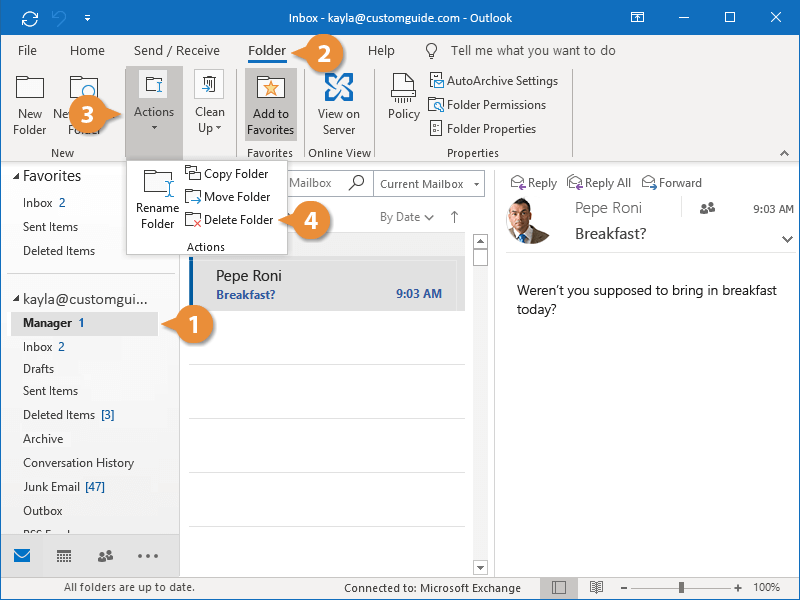Open Folder Properties

[482, 129]
